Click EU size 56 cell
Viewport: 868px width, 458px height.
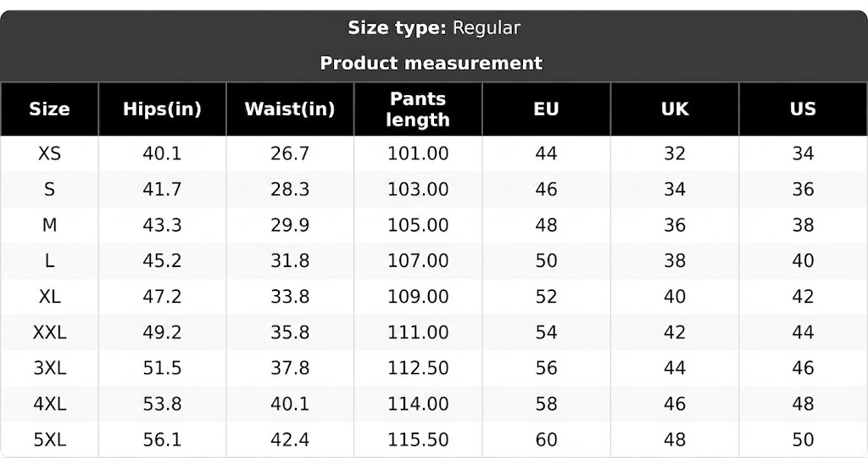click(547, 368)
